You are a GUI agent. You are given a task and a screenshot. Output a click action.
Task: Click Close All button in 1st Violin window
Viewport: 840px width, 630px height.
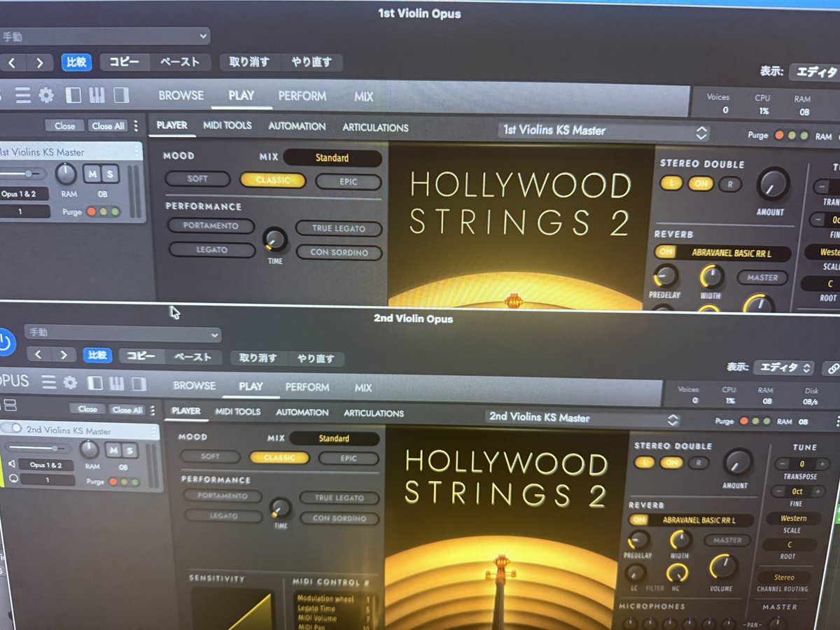pos(108,126)
